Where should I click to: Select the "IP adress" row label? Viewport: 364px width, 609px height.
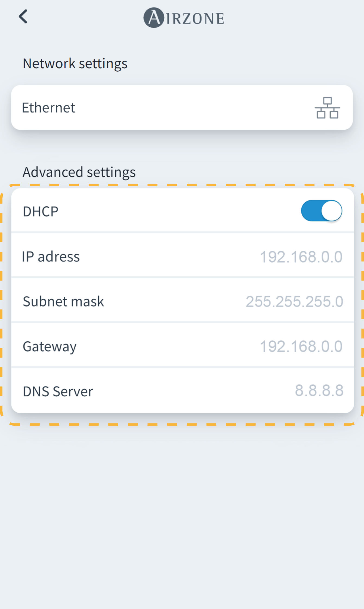(51, 257)
